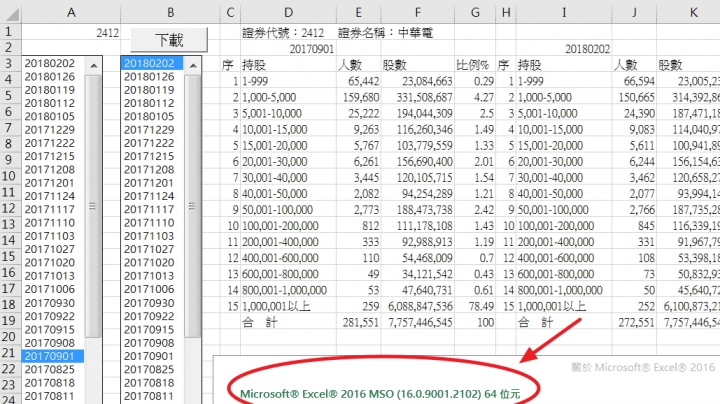
Task: Click the Select All corner of the worksheet
Action: [11, 13]
